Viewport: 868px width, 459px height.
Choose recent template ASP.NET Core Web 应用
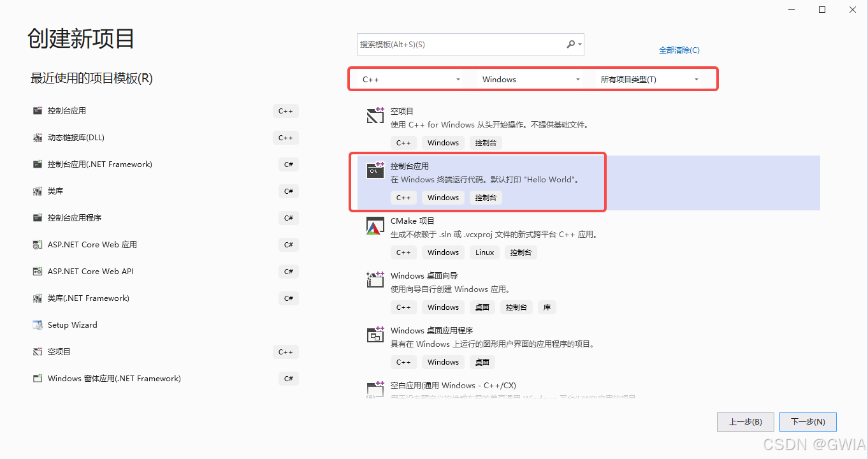[92, 245]
